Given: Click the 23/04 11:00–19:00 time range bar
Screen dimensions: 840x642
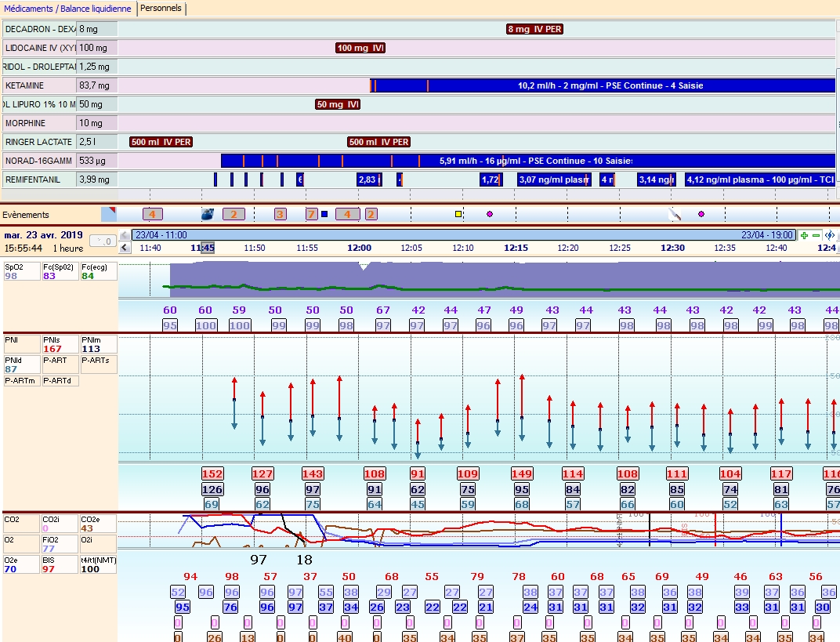Looking at the screenshot, I should 464,234.
